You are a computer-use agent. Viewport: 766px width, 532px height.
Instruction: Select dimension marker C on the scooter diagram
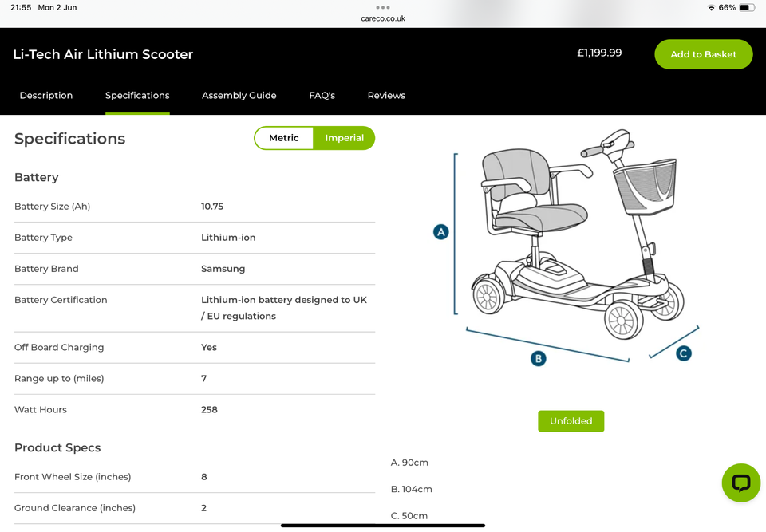(682, 352)
